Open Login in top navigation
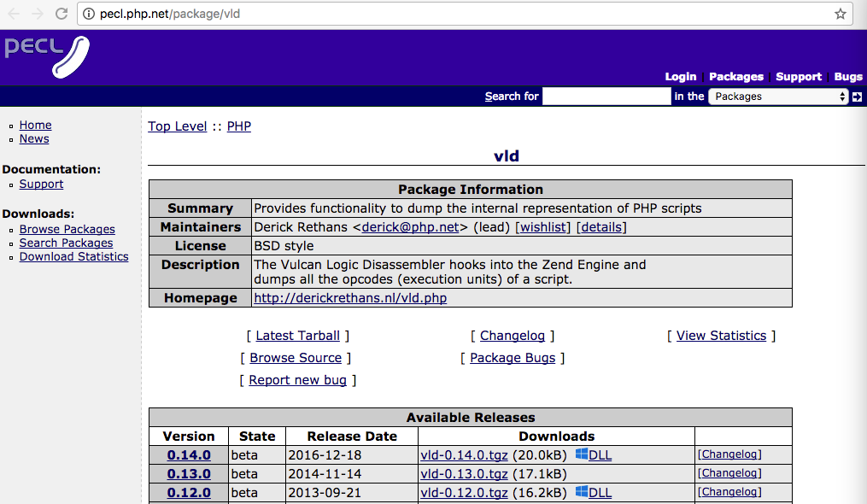Viewport: 867px width, 504px height. (x=681, y=76)
